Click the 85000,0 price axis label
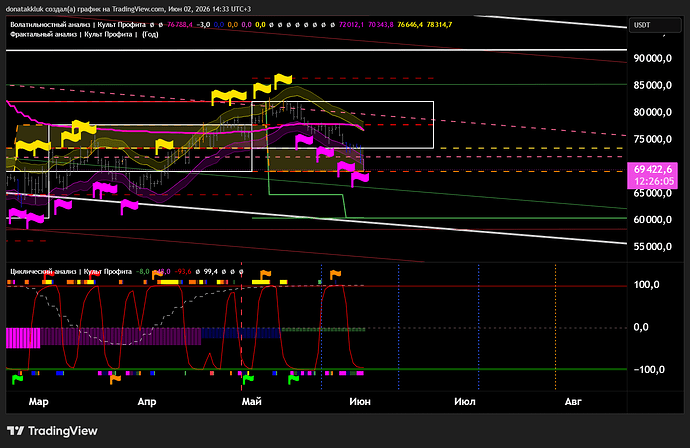The height and width of the screenshot is (448, 690). [653, 85]
